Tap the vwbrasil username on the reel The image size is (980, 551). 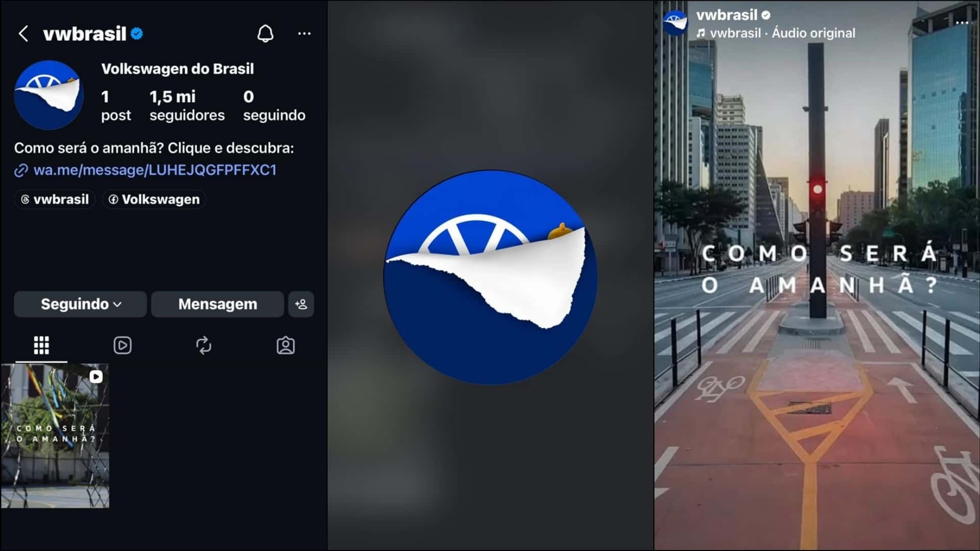click(727, 15)
